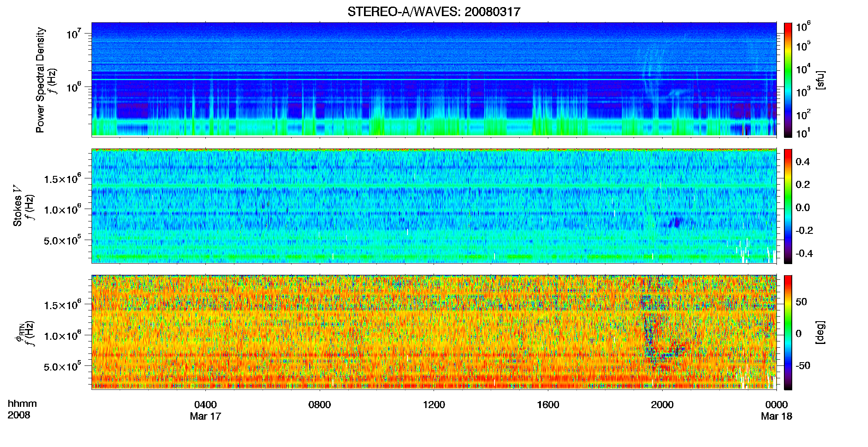Click the 10^4 color bar label
Screen dimensions: 868x447
(x=803, y=69)
